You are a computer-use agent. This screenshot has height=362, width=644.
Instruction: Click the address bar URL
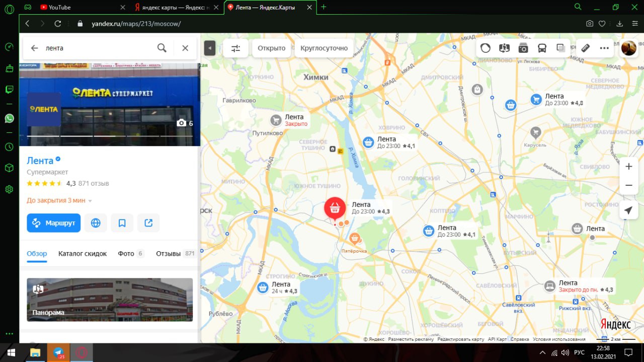point(136,24)
